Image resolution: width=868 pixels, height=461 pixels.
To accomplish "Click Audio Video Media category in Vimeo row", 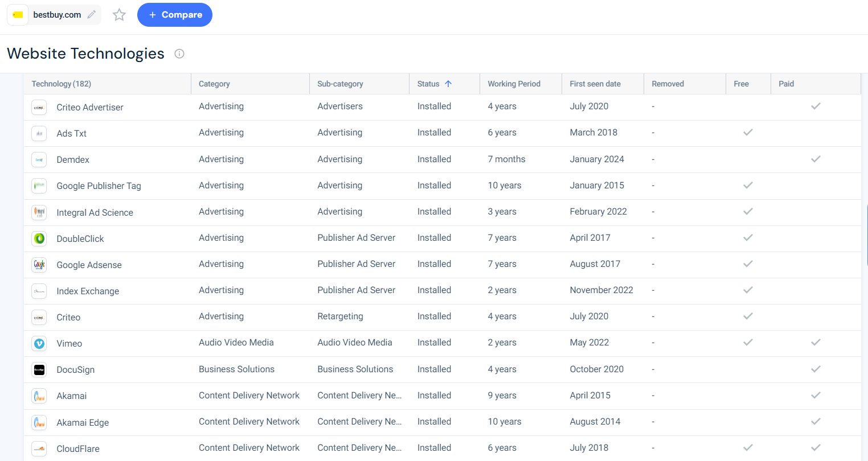I will tap(236, 342).
